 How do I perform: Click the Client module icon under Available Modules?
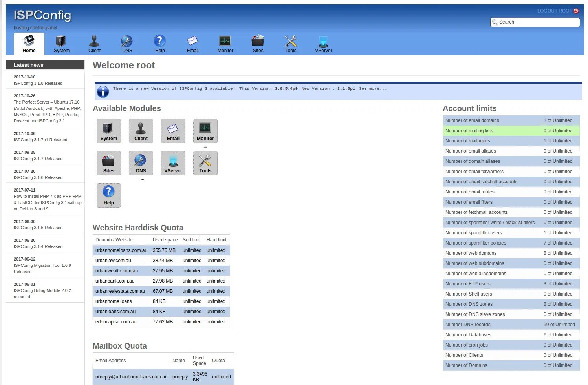(141, 131)
